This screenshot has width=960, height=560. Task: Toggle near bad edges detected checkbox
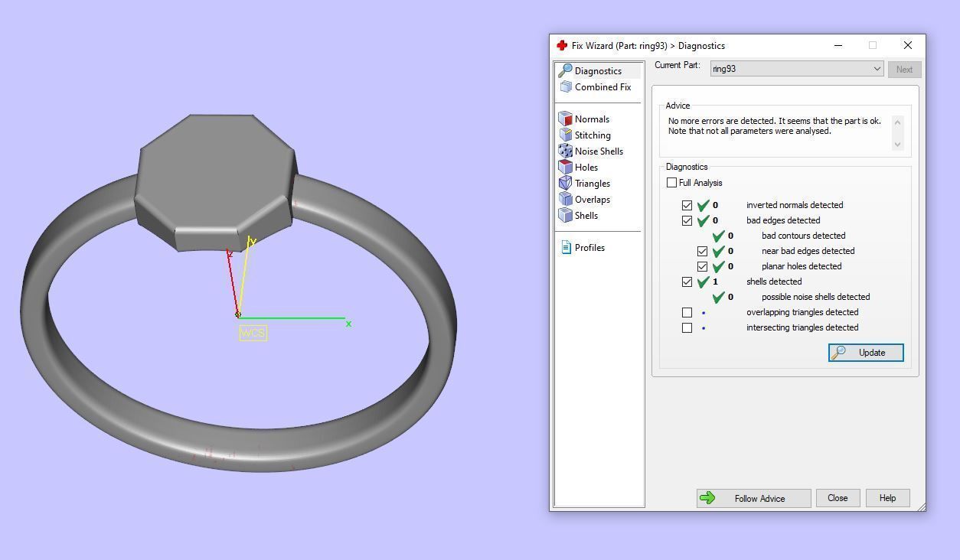tap(702, 251)
